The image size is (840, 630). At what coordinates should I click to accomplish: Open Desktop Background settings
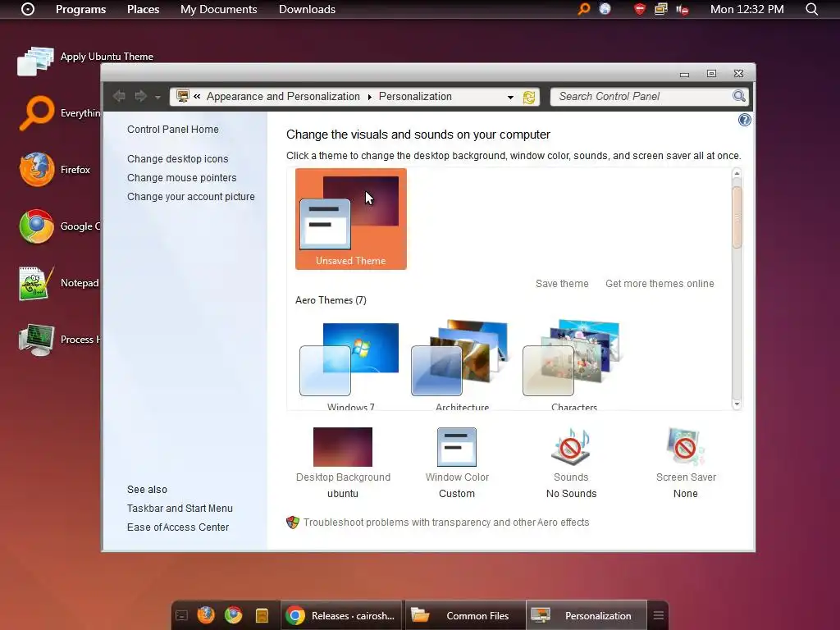tap(343, 463)
